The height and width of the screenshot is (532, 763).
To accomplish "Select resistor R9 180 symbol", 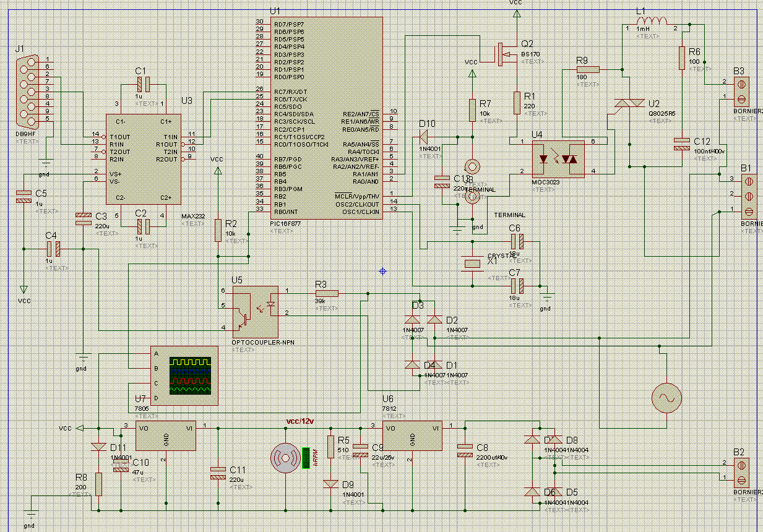I will (x=587, y=69).
